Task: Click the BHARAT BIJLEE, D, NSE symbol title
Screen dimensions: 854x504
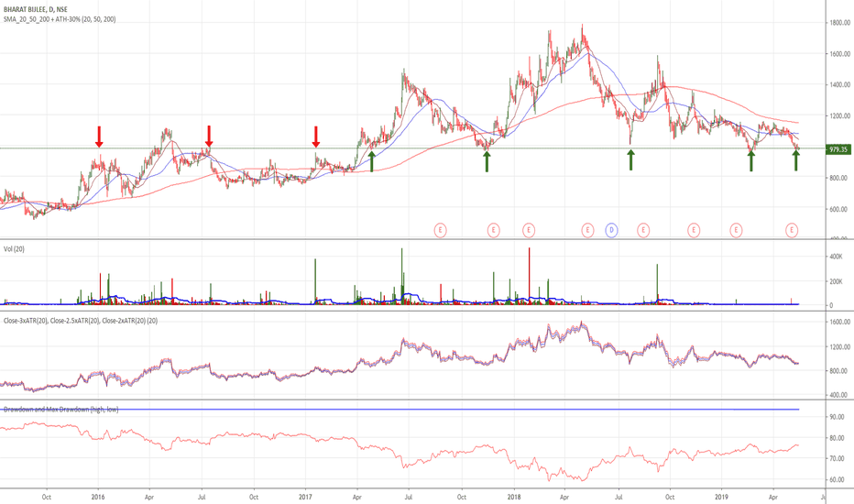Action: pyautogui.click(x=36, y=9)
